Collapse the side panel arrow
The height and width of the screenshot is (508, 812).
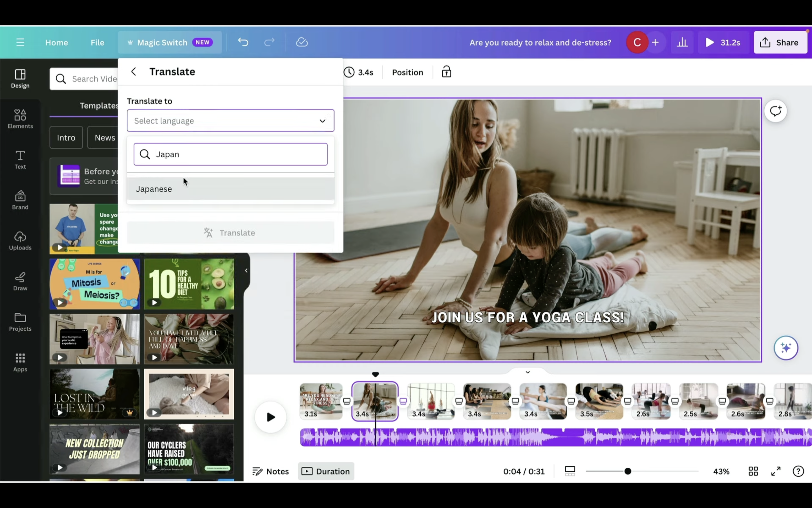[246, 270]
